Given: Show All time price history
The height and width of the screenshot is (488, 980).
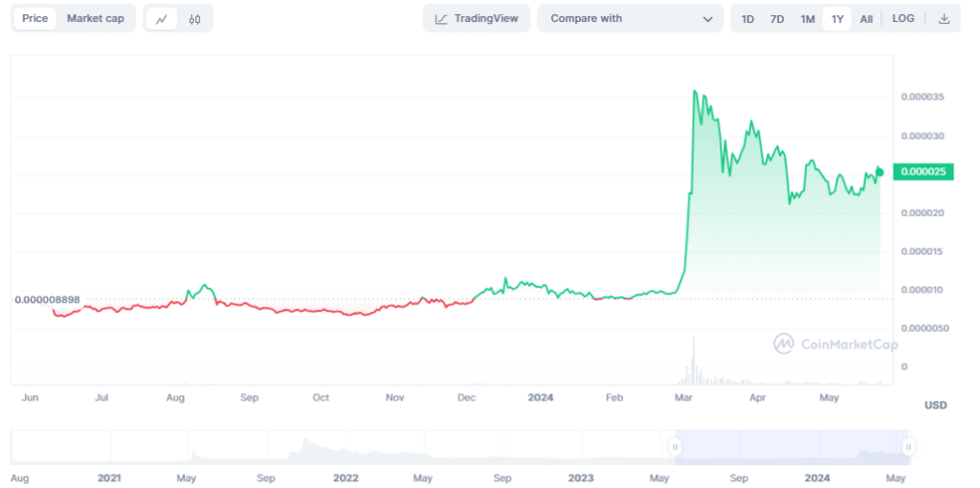Looking at the screenshot, I should coord(866,19).
